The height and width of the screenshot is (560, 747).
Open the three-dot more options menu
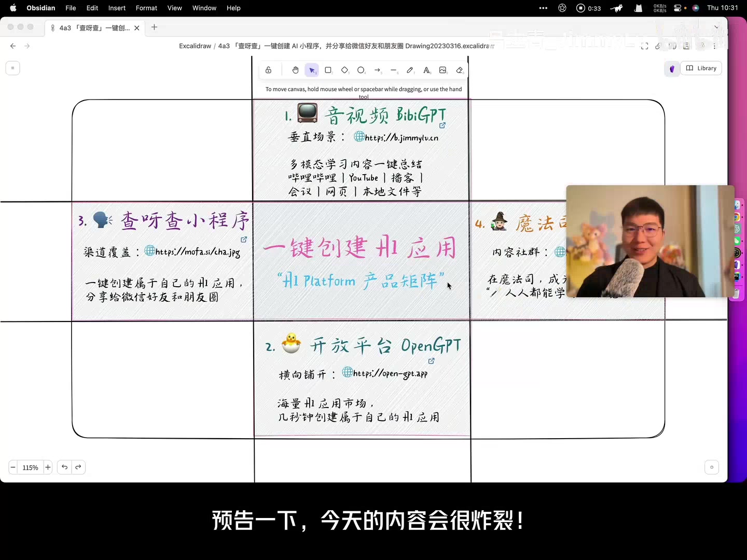714,46
